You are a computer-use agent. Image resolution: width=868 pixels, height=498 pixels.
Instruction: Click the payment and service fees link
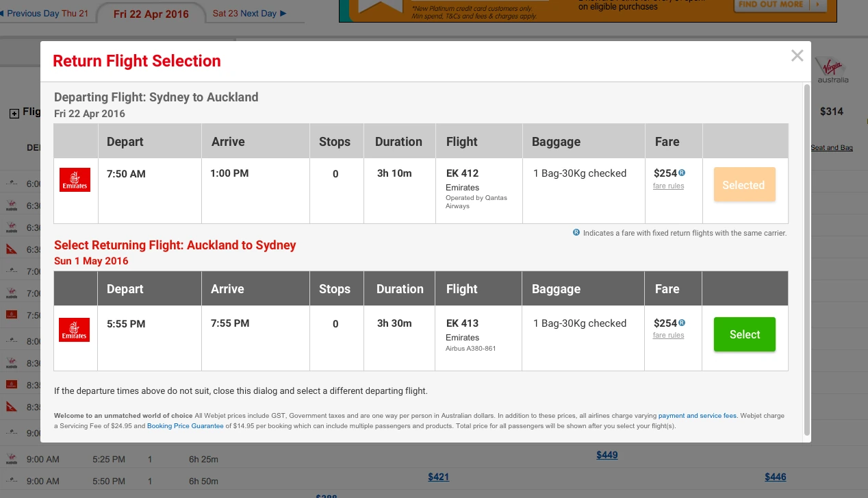click(698, 416)
